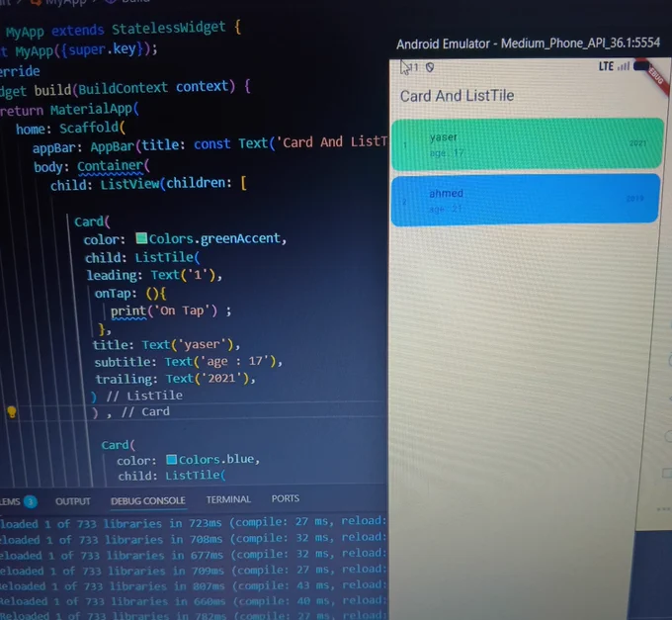Switch to the DEBUG CONSOLE tab
This screenshot has height=620, width=672.
tap(148, 500)
